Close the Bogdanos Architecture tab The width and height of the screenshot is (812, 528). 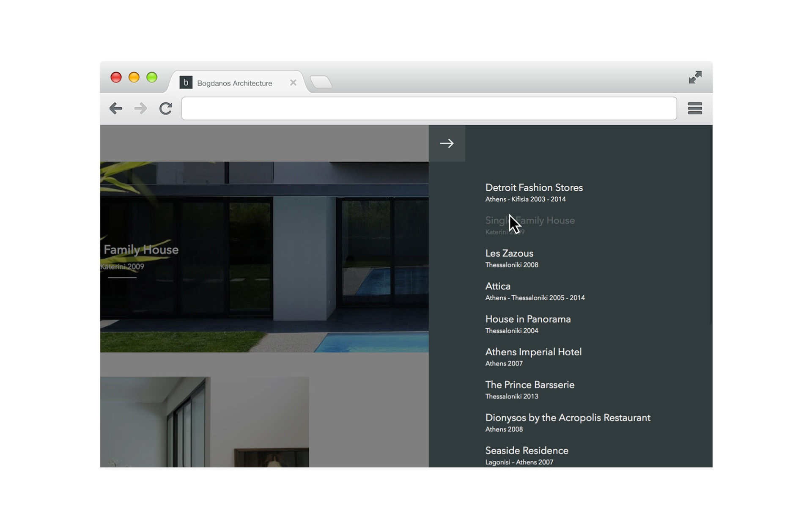pyautogui.click(x=293, y=82)
